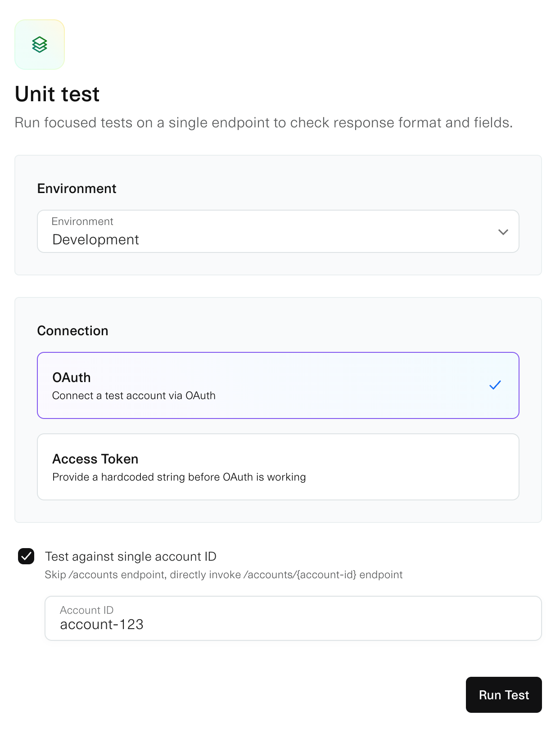Focus the Account ID input field
The height and width of the screenshot is (729, 560).
point(293,618)
